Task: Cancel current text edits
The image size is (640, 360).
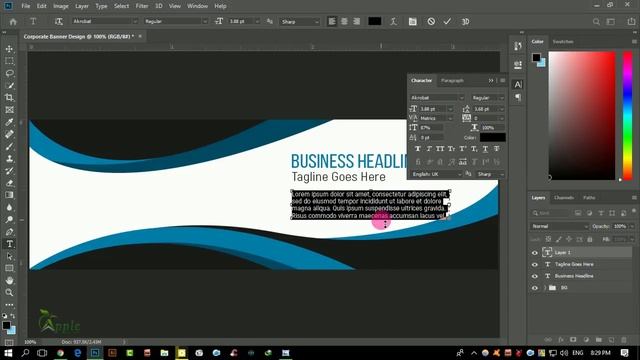Action: 431,22
